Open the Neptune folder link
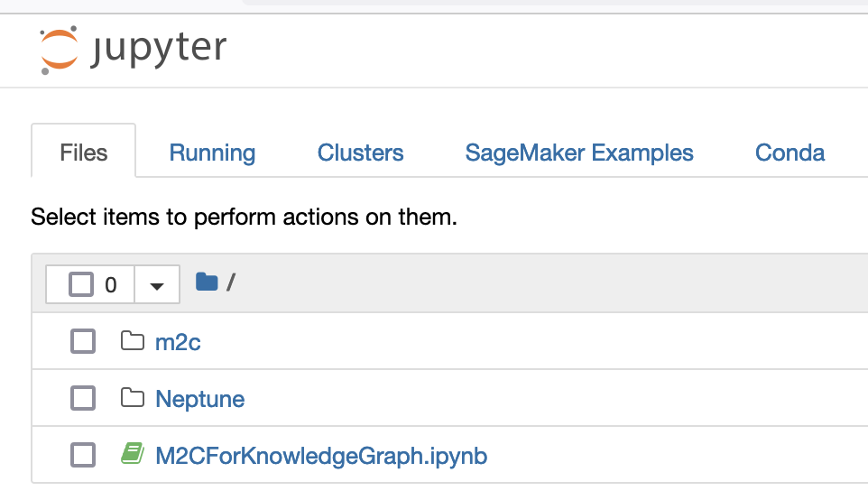The width and height of the screenshot is (868, 500). point(199,399)
